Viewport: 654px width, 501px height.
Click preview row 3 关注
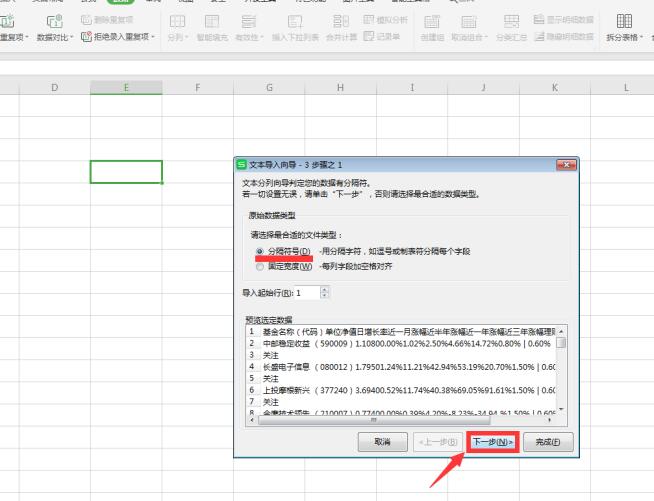coord(402,355)
